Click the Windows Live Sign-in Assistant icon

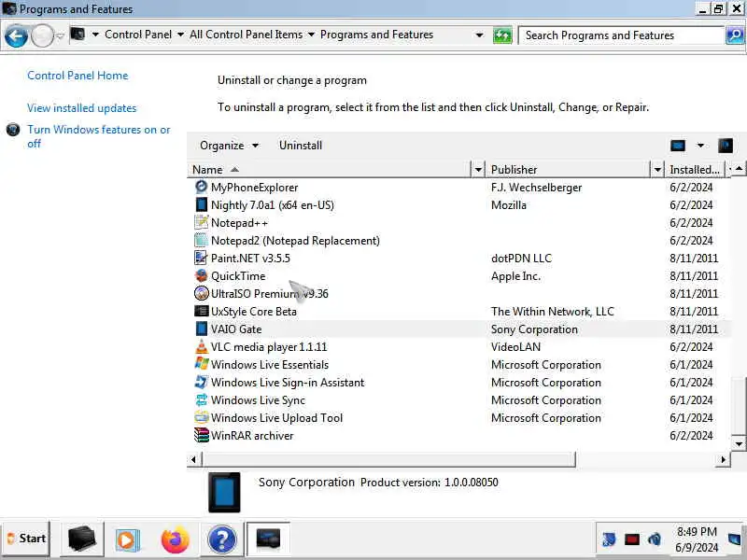(201, 382)
